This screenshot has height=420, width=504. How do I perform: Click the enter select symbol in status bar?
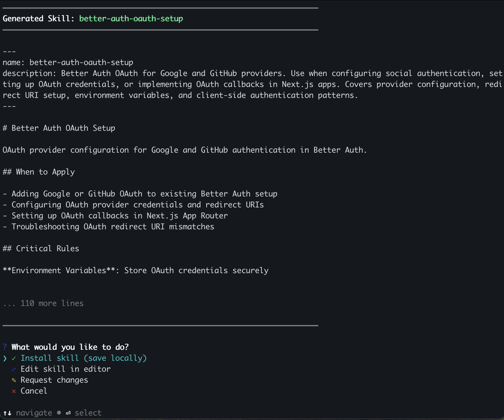pos(68,413)
